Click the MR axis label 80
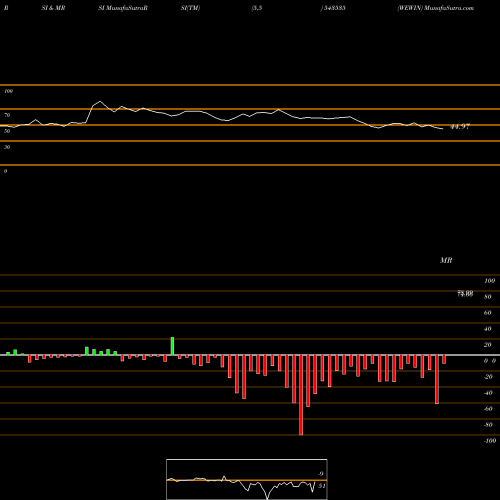Screen dimensions: 500x500 (x=488, y=297)
